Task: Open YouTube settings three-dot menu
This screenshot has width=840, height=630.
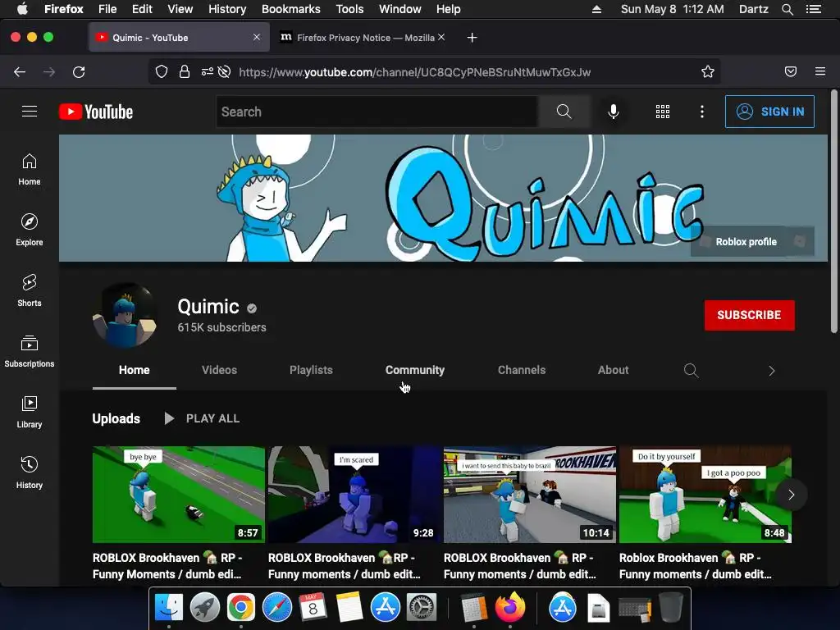Action: pos(702,112)
